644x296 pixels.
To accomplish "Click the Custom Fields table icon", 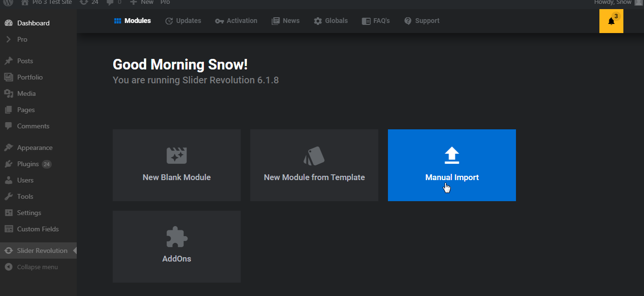I will coord(8,229).
